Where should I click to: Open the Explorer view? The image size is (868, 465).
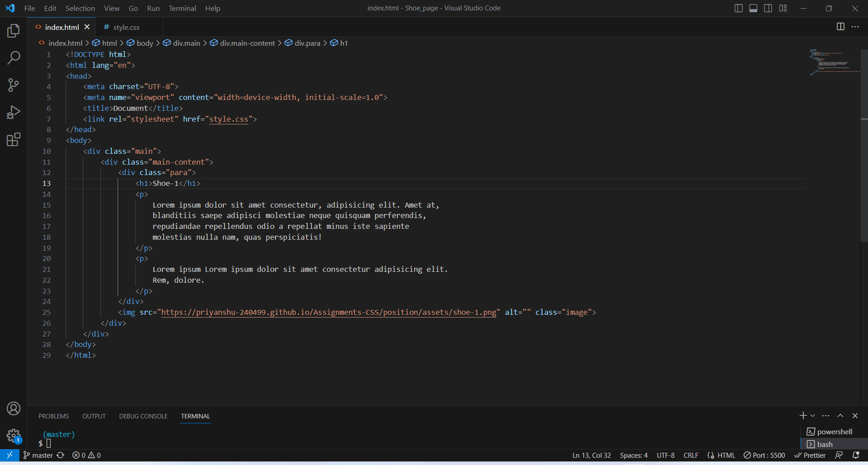click(14, 31)
